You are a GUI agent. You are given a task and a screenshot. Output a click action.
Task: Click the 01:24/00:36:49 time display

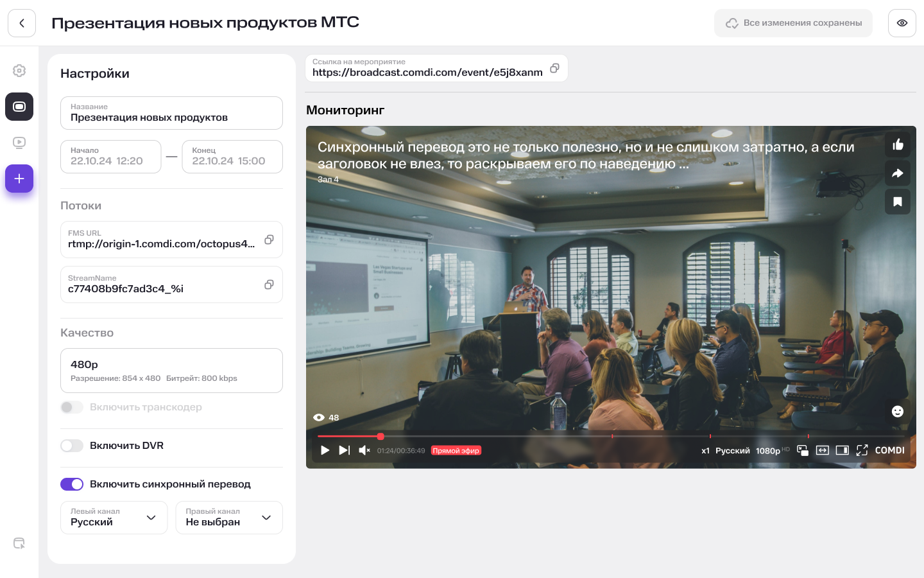pos(401,451)
